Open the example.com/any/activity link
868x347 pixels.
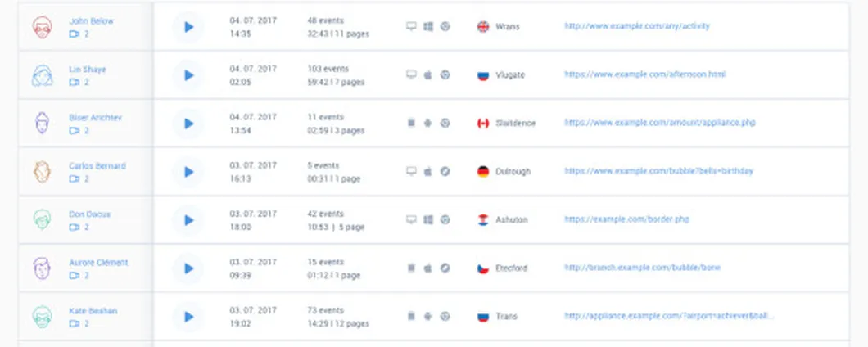(637, 26)
